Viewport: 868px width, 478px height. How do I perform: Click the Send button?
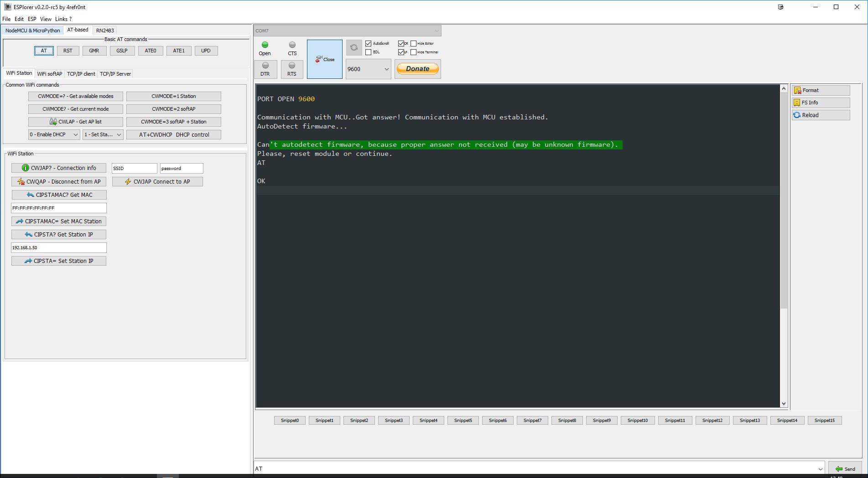point(845,469)
